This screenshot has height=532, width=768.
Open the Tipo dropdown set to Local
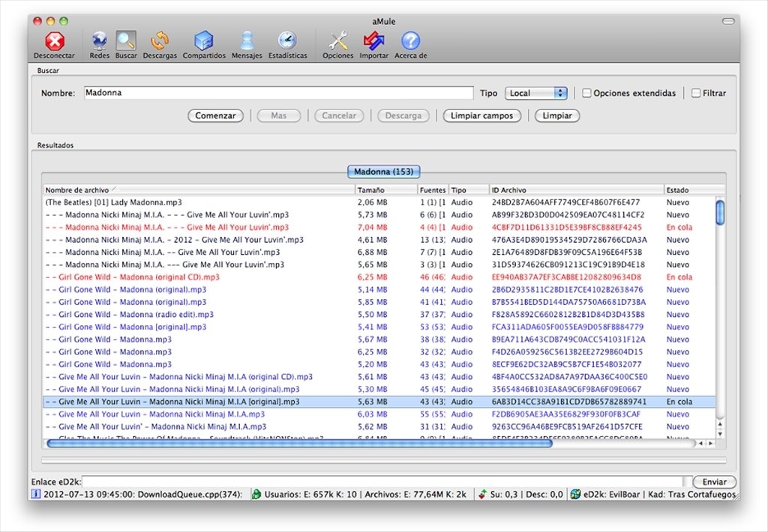coord(535,93)
